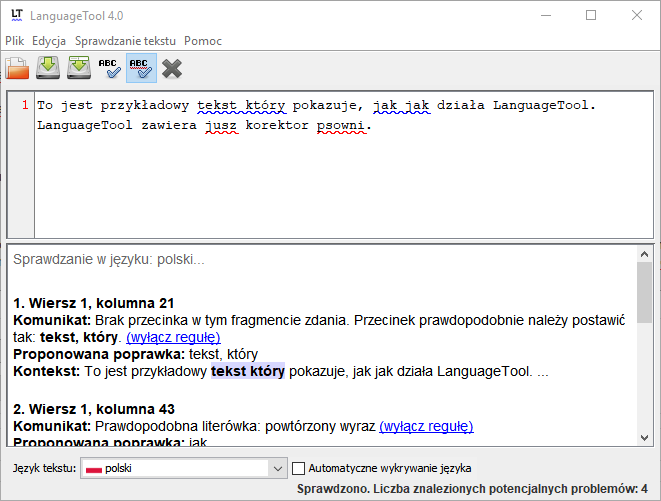661x501 pixels.
Task: Click highlighted 'tekst który' in Kontekst line
Action: click(x=248, y=371)
